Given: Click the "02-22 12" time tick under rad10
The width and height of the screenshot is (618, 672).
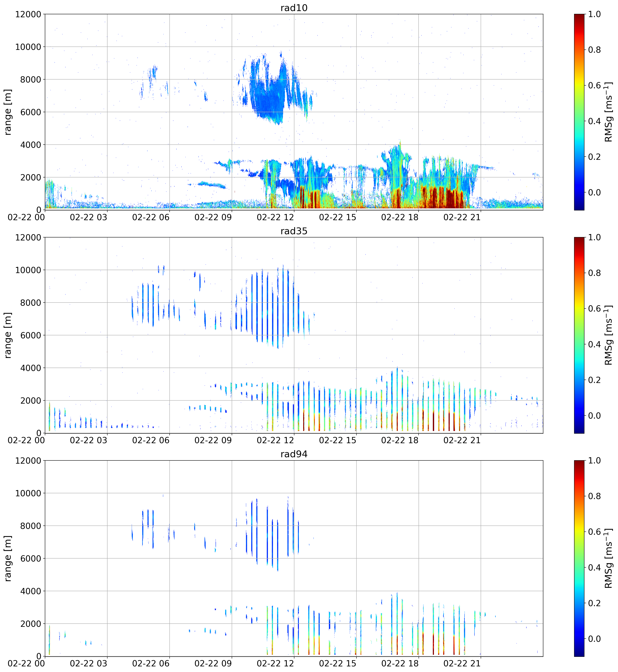Looking at the screenshot, I should pos(275,217).
